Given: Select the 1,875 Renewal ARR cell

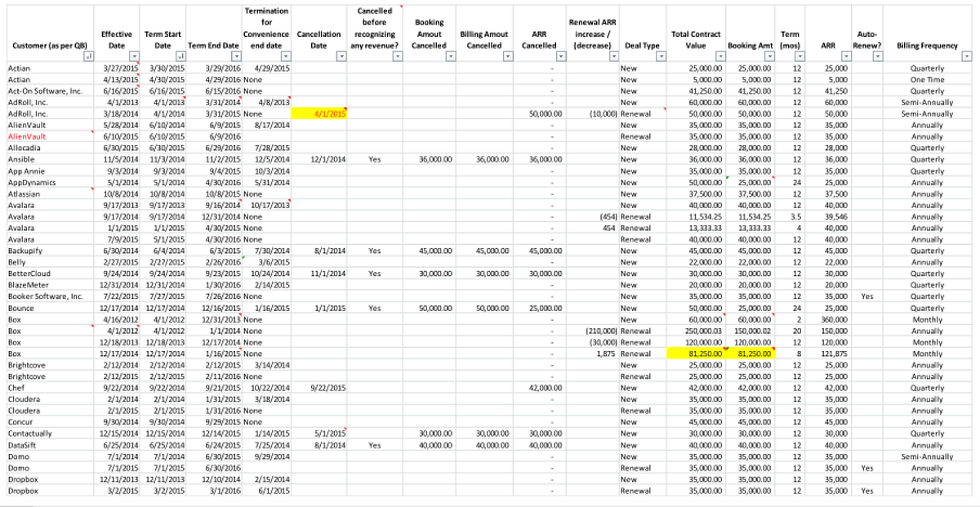Looking at the screenshot, I should click(593, 354).
